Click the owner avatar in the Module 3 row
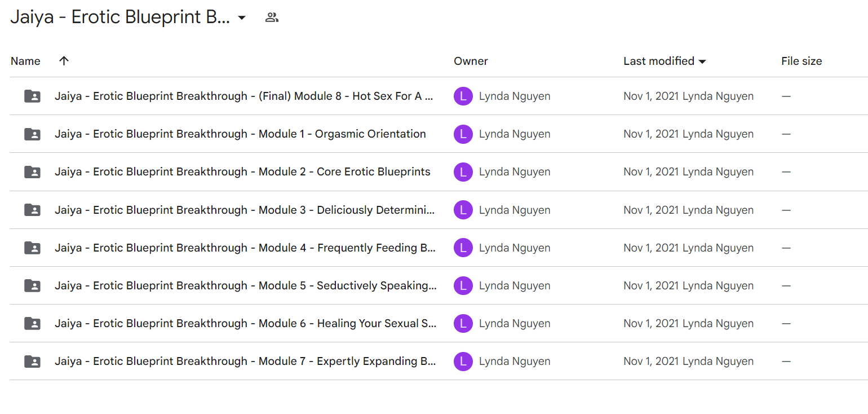 point(463,210)
